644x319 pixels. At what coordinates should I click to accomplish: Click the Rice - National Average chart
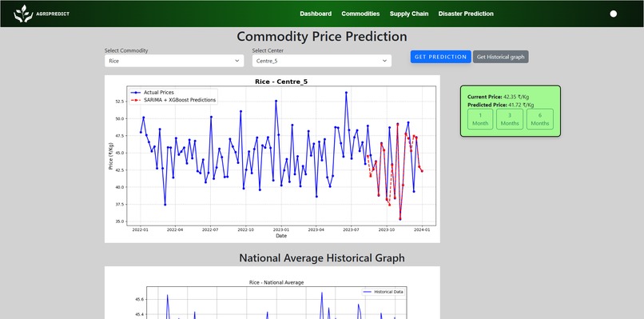point(272,293)
